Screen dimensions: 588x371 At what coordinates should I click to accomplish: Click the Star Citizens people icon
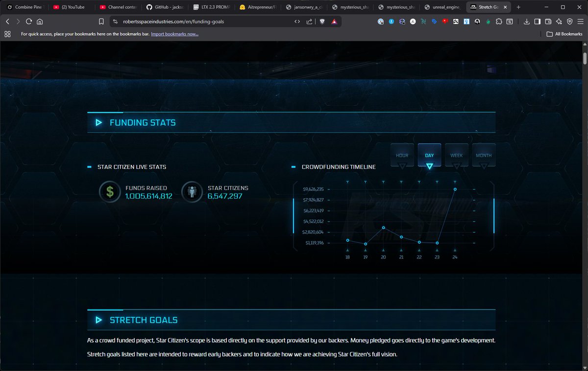(192, 192)
